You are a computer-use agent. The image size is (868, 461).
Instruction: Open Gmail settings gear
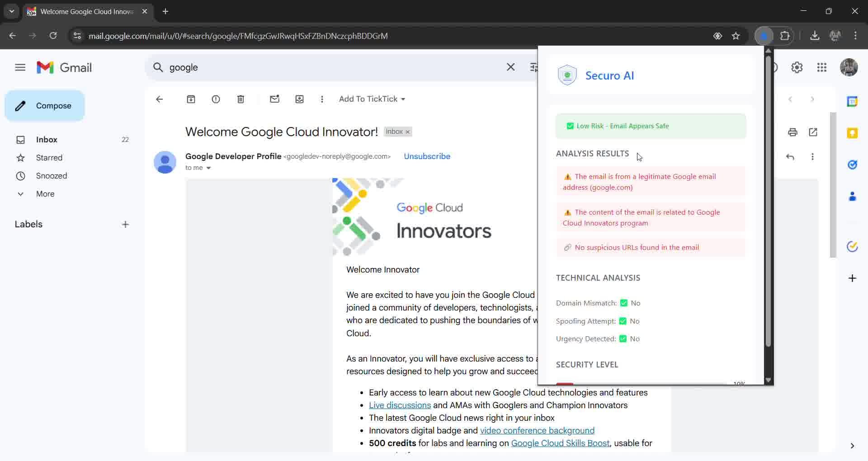point(797,68)
